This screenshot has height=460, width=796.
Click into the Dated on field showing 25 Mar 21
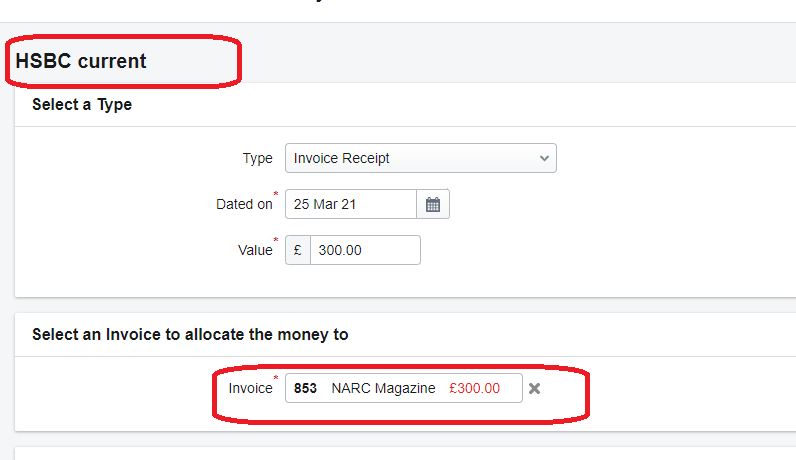[x=351, y=204]
